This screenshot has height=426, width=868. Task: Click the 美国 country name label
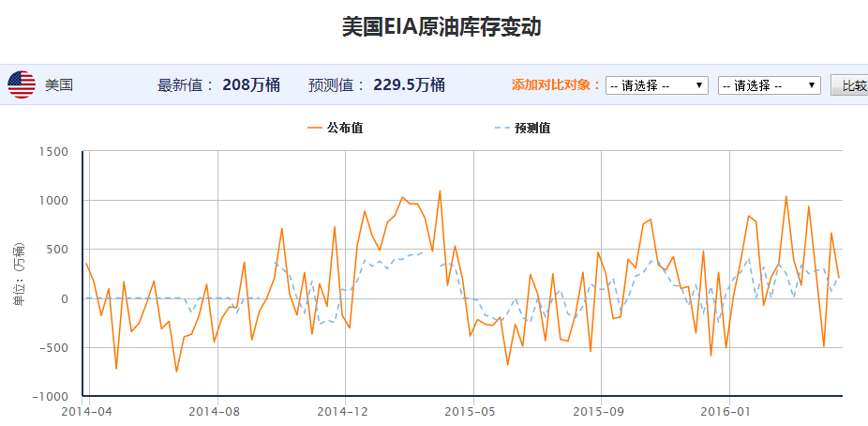[59, 85]
